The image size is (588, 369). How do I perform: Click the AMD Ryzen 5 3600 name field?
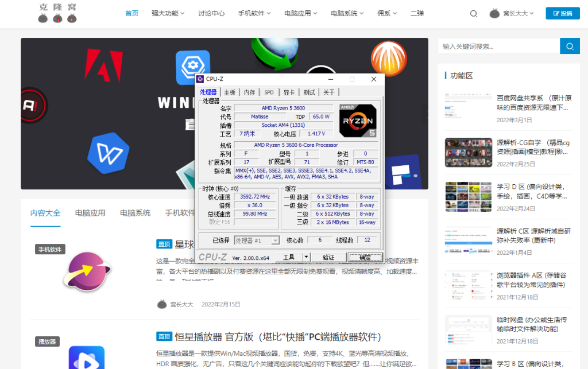tap(284, 108)
